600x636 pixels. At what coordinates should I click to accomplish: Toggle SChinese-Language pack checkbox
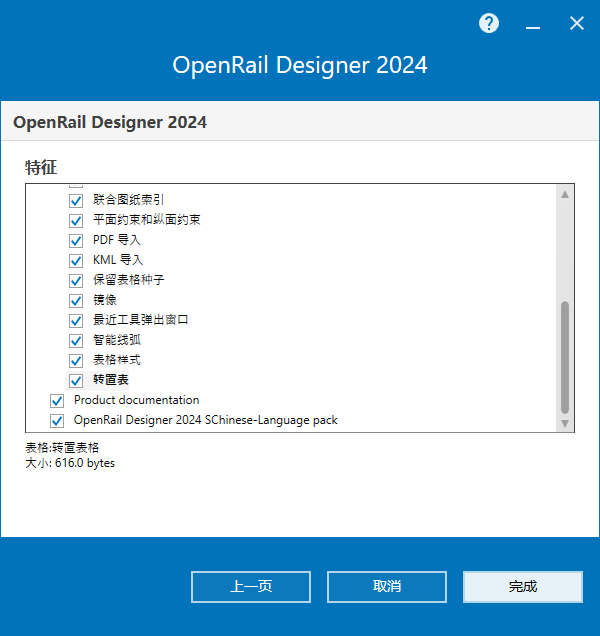click(x=57, y=421)
